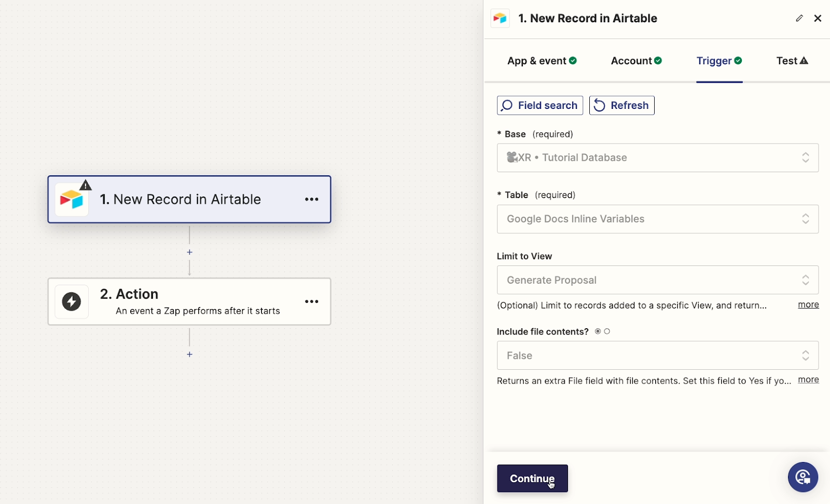Select empty radio beside Include file contents
Image resolution: width=830 pixels, height=504 pixels.
pos(607,331)
